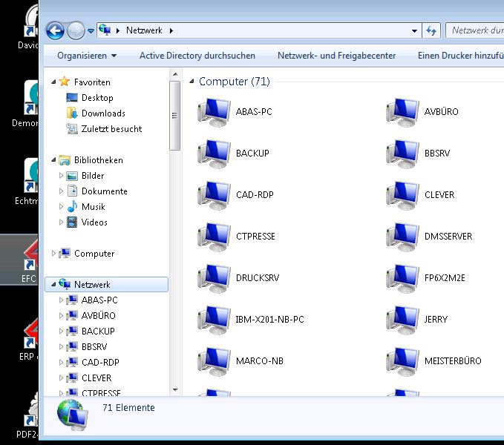
Task: Select ABAS-PC in the navigation tree
Action: pos(99,300)
